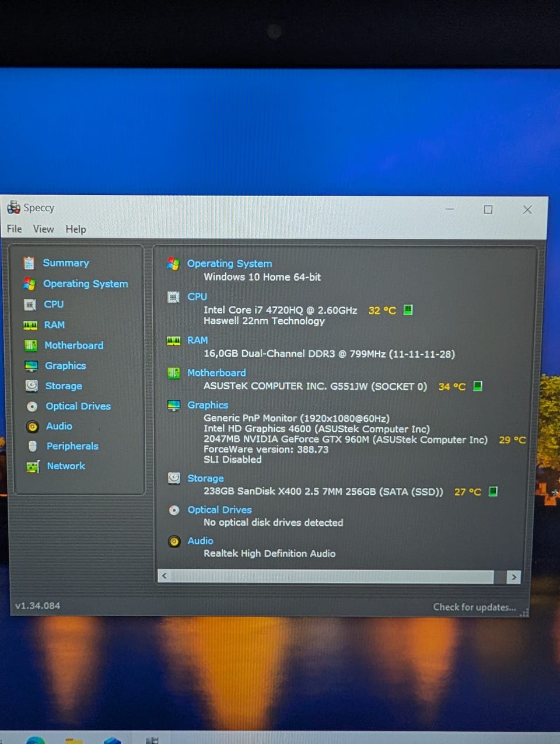The image size is (560, 744).
Task: Select Summary in the sidebar
Action: tap(66, 263)
